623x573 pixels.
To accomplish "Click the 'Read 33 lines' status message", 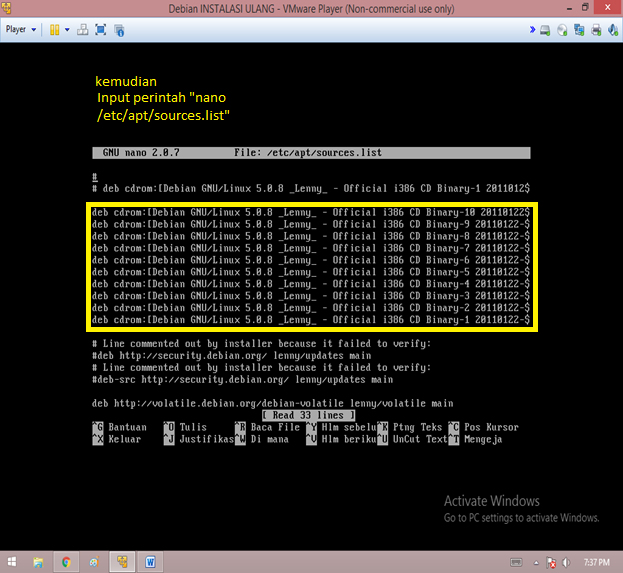I will click(x=308, y=415).
